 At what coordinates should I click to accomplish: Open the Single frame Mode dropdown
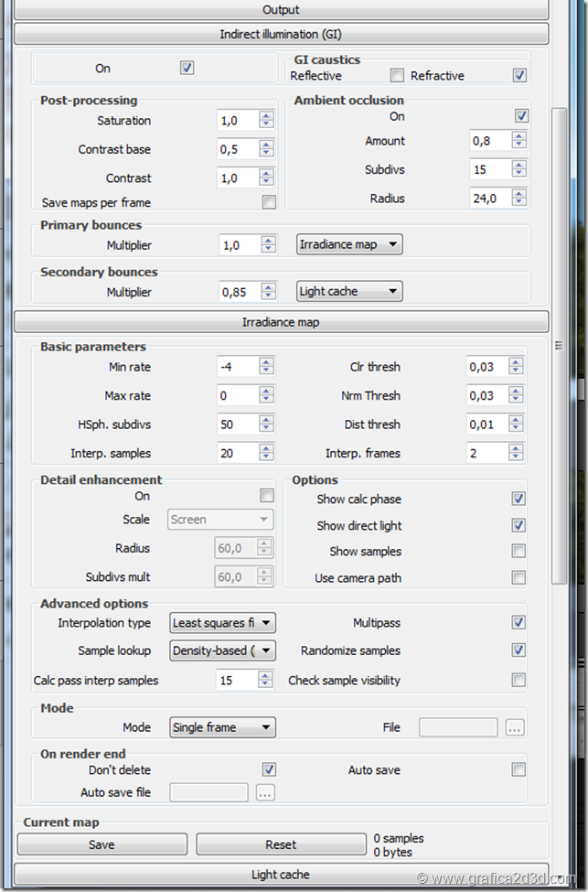click(223, 728)
